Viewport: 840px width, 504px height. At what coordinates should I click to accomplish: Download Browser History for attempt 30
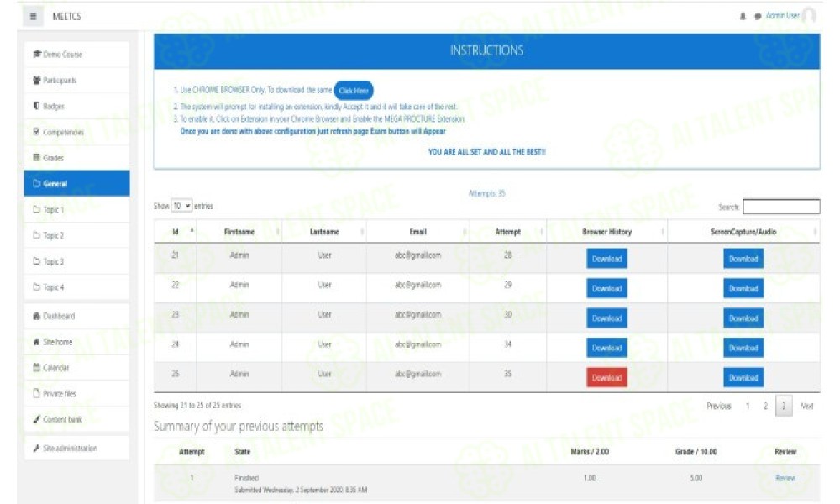606,318
